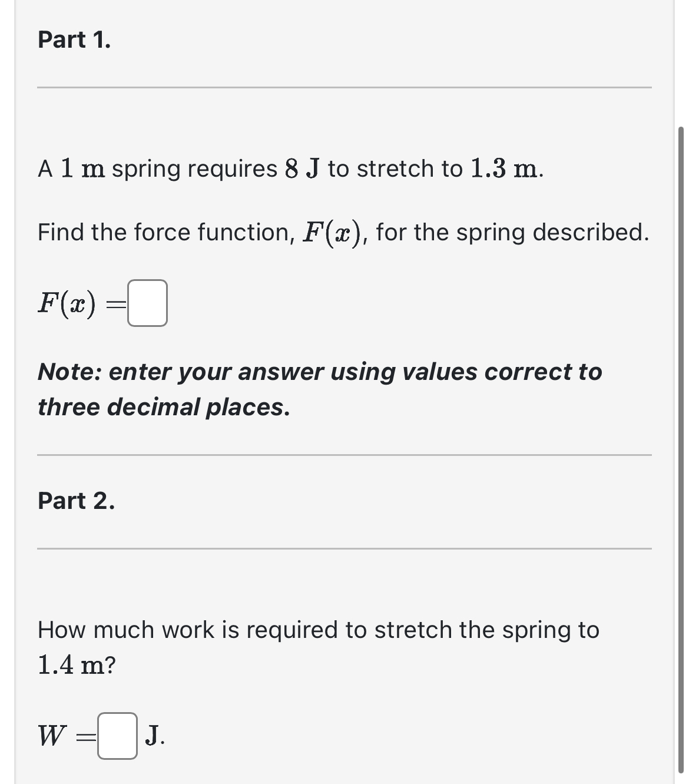This screenshot has width=689, height=784.
Task: Select the Part 2 heading
Action: 75,501
